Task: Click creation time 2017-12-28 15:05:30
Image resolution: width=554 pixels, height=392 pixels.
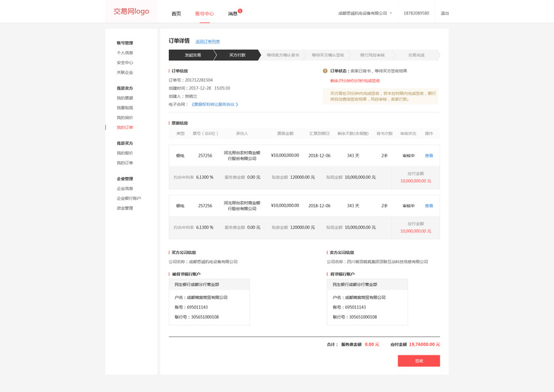Action: pyautogui.click(x=209, y=88)
